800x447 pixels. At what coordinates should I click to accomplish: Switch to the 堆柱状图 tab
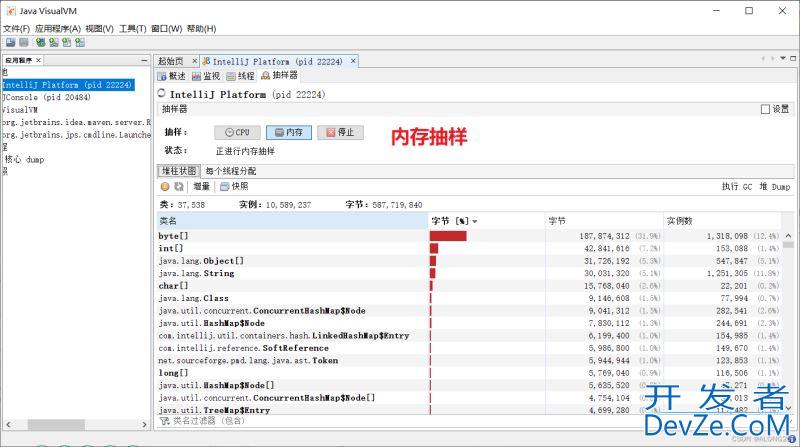179,171
